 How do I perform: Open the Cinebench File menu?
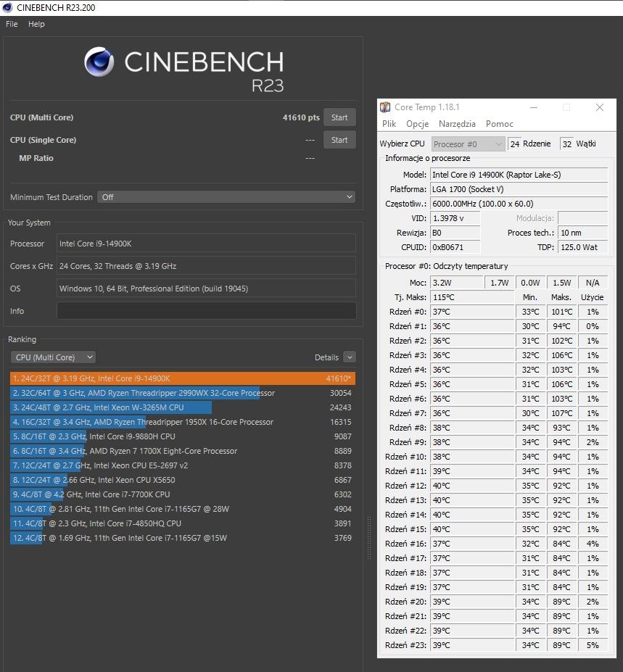[12, 24]
